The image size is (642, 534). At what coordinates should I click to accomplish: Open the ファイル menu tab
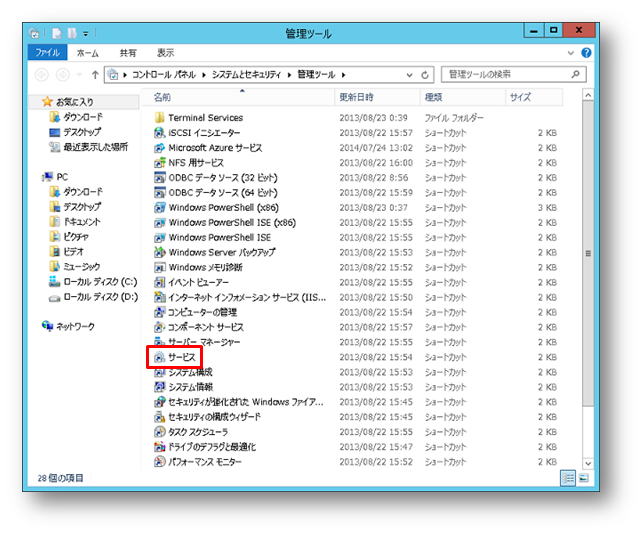pos(47,52)
